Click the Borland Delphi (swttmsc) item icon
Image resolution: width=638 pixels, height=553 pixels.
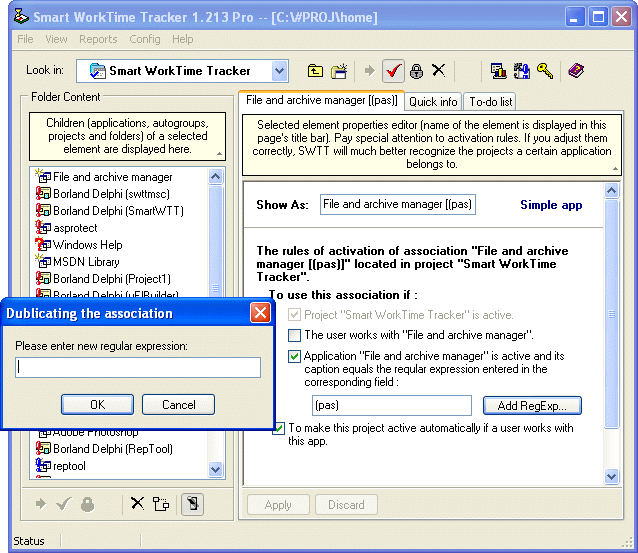[43, 193]
